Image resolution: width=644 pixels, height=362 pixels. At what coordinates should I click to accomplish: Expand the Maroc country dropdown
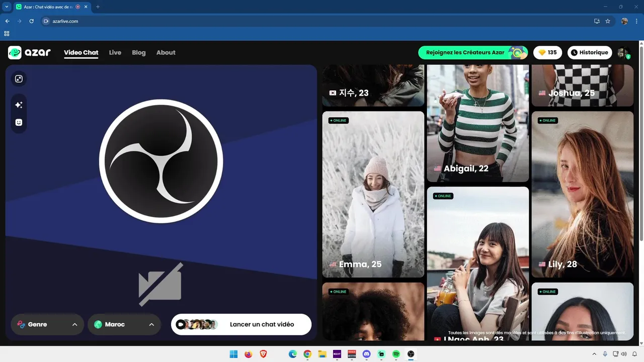click(x=124, y=324)
